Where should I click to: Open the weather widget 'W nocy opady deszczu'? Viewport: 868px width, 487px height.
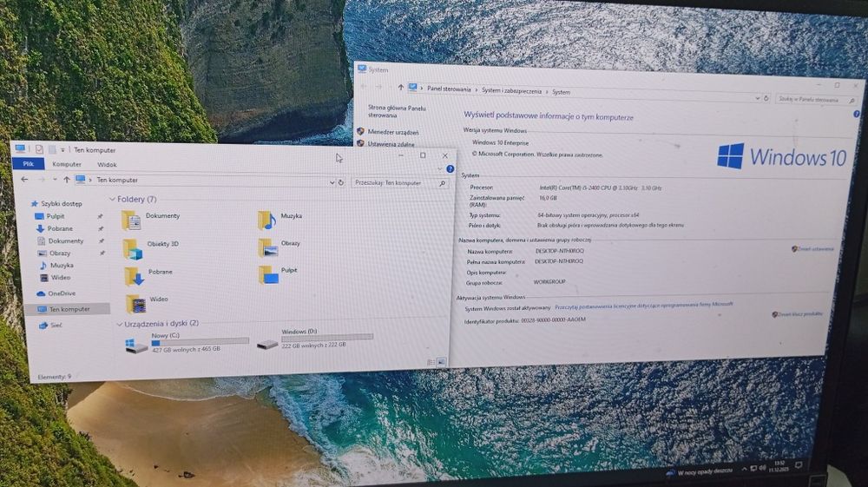[x=700, y=471]
